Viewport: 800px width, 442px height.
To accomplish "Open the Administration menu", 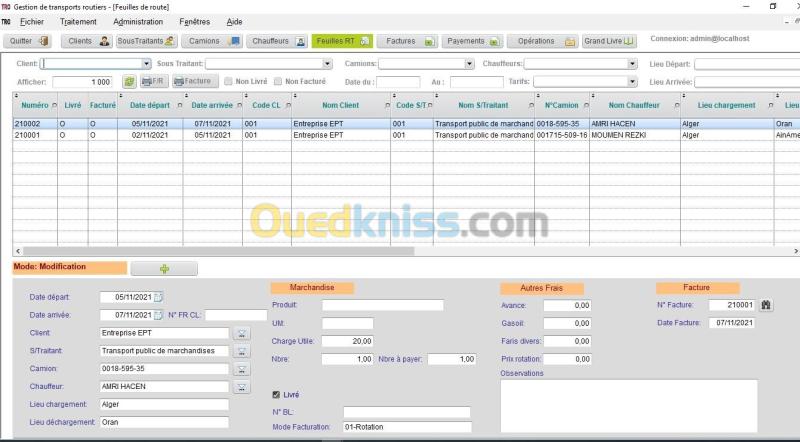I will click(138, 22).
